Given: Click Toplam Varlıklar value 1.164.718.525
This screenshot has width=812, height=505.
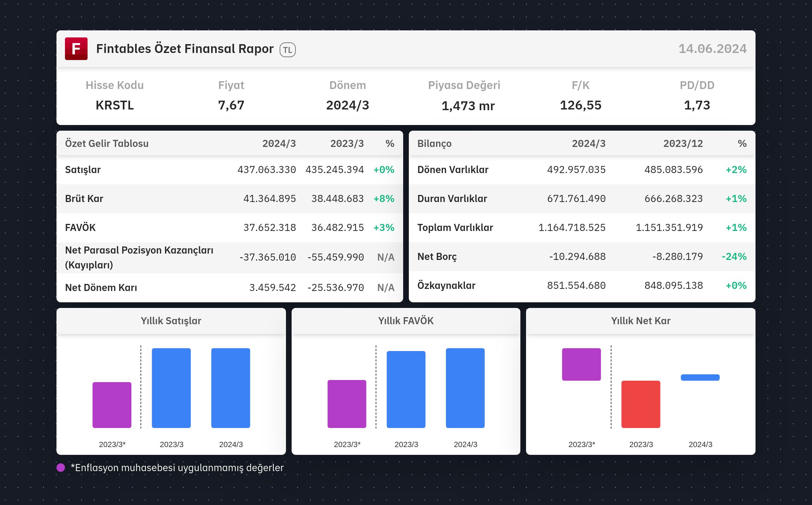Looking at the screenshot, I should tap(572, 228).
